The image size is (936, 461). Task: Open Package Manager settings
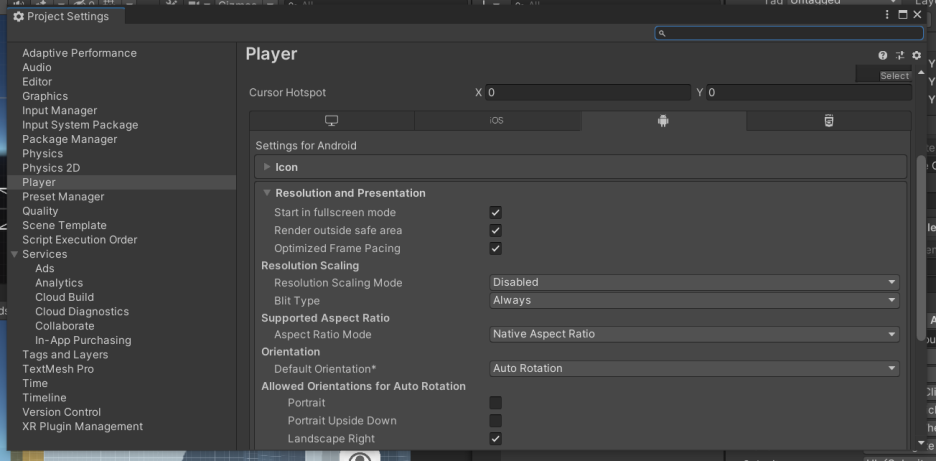tap(70, 139)
